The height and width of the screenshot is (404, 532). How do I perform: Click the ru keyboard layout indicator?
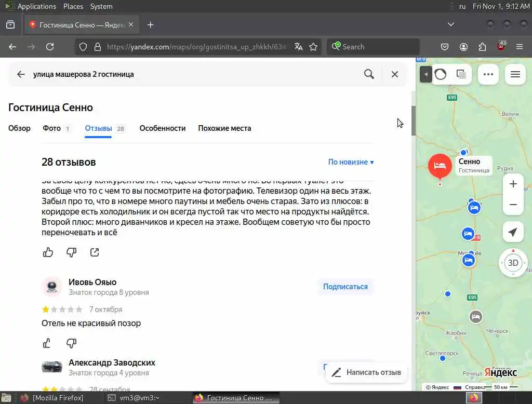462,6
